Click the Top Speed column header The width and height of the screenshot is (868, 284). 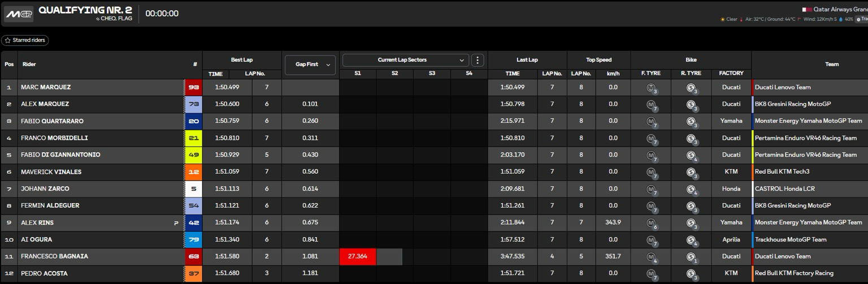point(599,60)
